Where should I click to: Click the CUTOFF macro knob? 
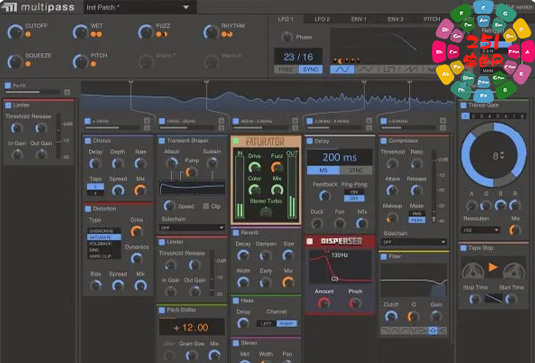coord(15,32)
